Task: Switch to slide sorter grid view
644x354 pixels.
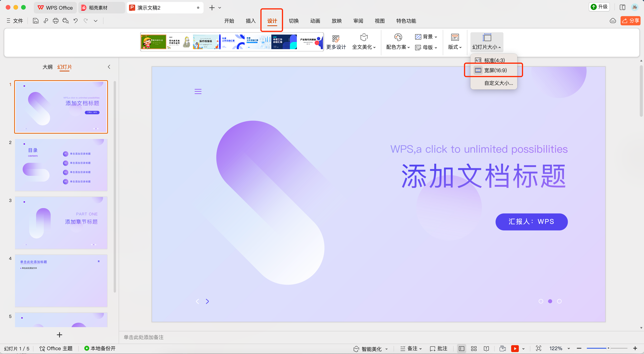Action: coord(474,348)
